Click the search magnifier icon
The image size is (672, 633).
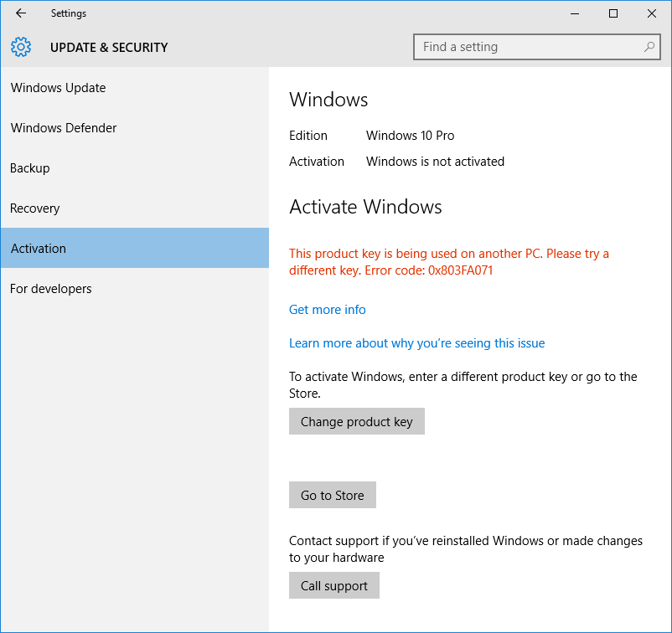pyautogui.click(x=649, y=47)
